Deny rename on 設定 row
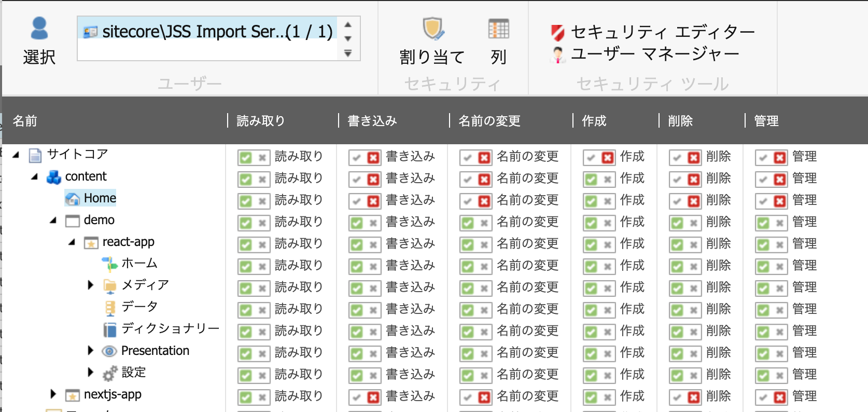 [484, 376]
